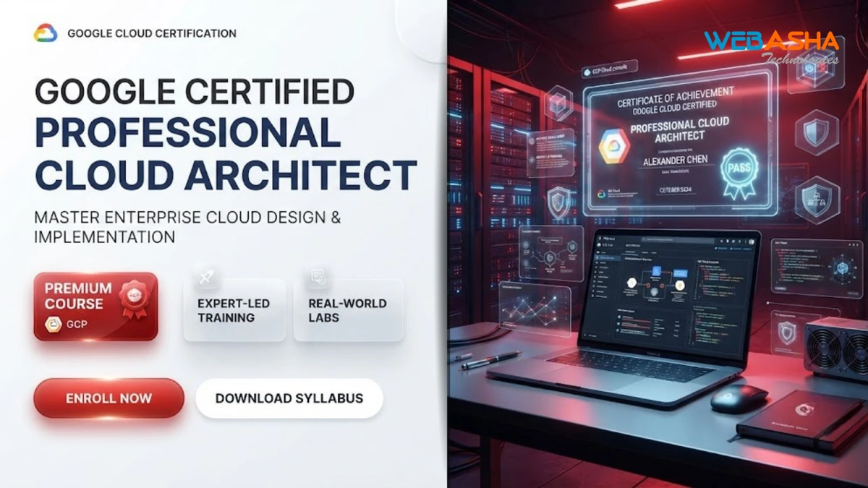Click the rocket icon above Expert-Led Training
Viewport: 868px width, 488px height.
pyautogui.click(x=207, y=277)
